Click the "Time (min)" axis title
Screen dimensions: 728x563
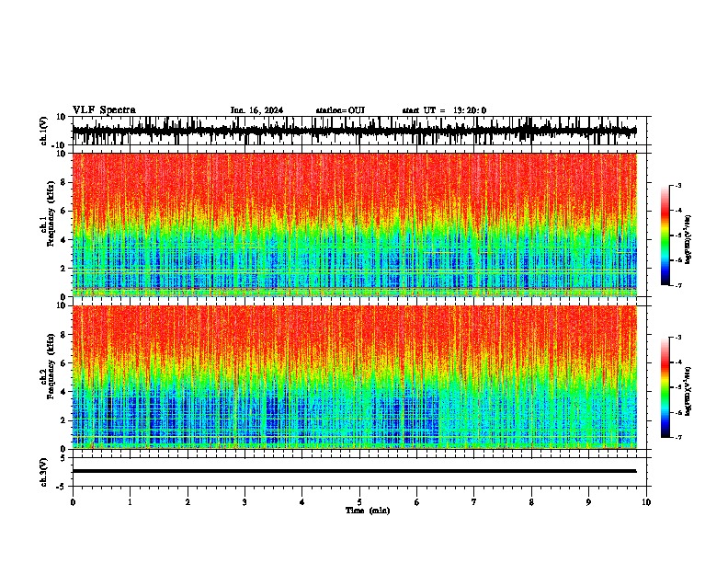pos(368,511)
